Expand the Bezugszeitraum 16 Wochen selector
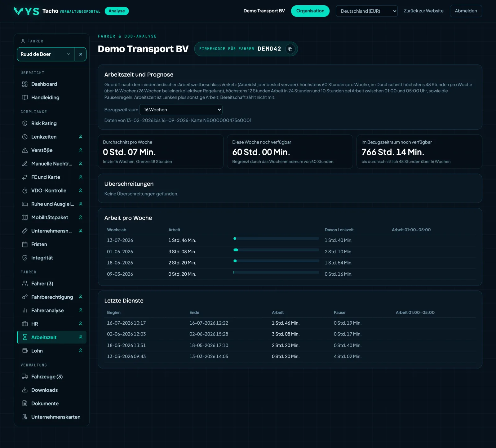 (x=181, y=110)
